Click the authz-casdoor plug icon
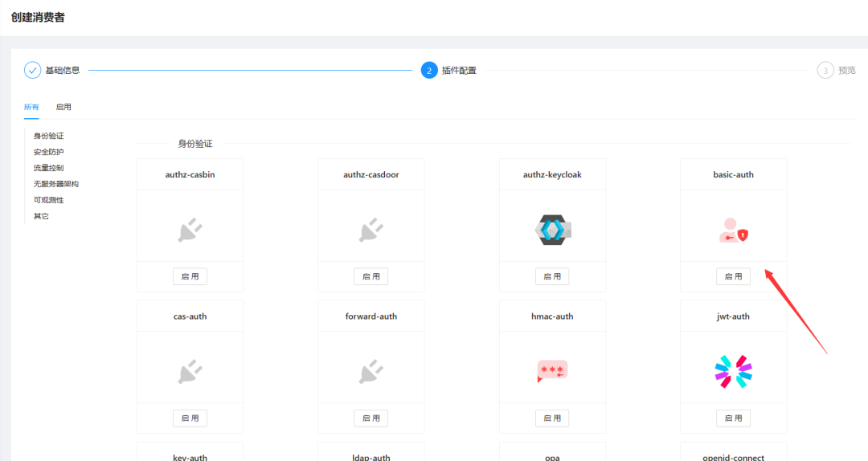868x461 pixels. pos(371,230)
